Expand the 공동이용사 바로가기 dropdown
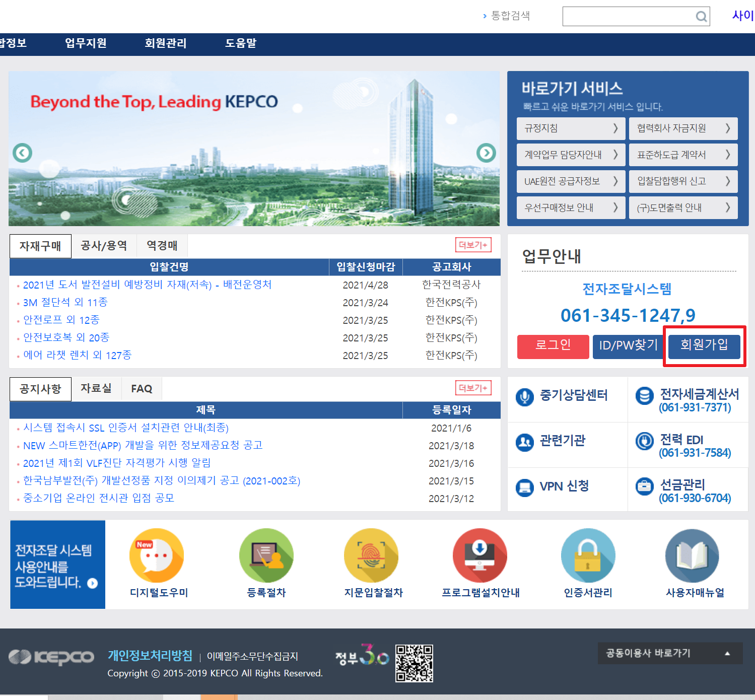755x700 pixels. pyautogui.click(x=670, y=653)
